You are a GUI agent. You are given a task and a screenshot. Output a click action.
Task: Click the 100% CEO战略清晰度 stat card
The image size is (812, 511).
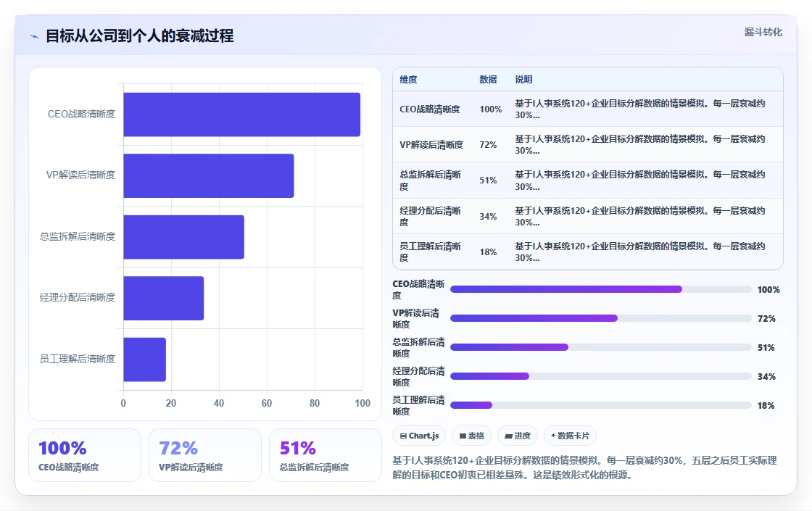click(x=85, y=455)
